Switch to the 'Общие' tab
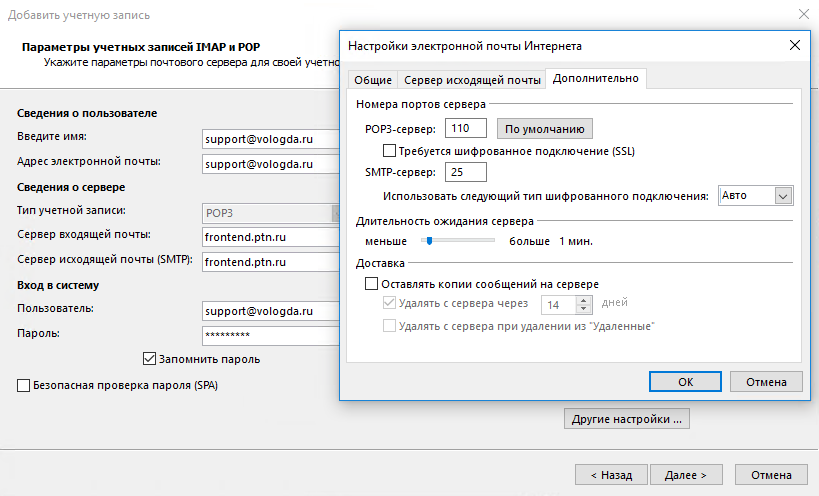Image resolution: width=819 pixels, height=496 pixels. pos(372,80)
